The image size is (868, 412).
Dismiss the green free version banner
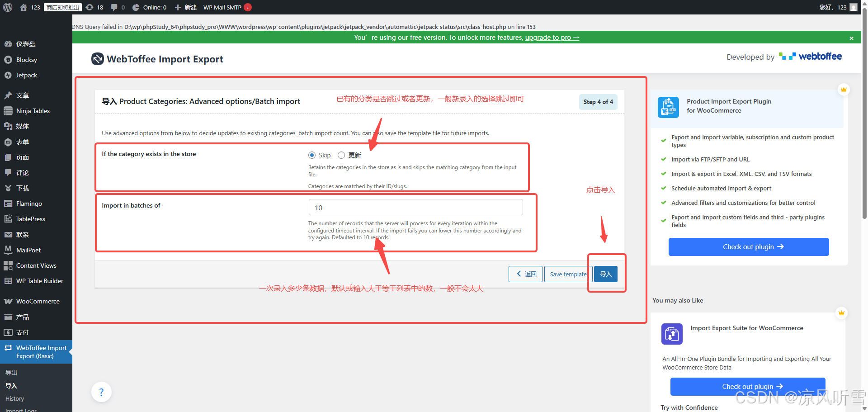851,38
